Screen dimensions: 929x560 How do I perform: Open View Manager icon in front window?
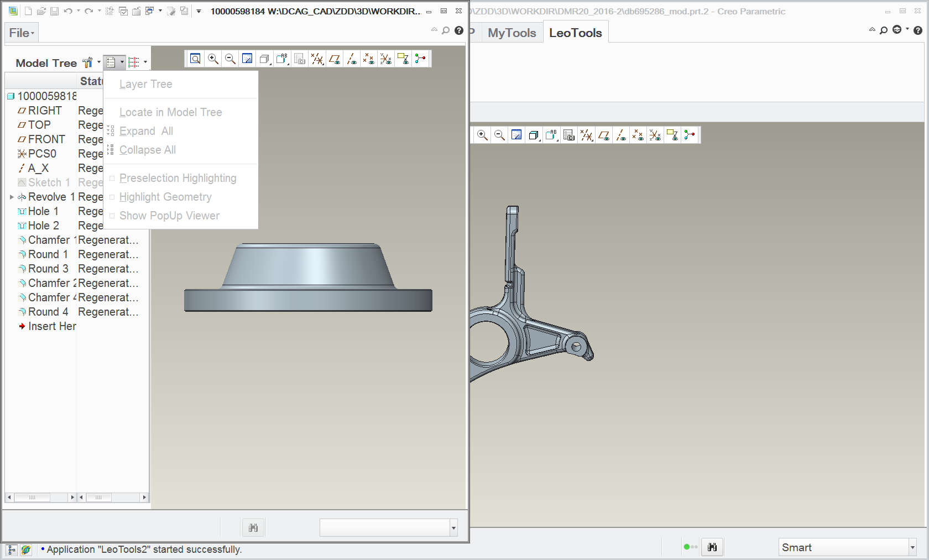coord(300,59)
